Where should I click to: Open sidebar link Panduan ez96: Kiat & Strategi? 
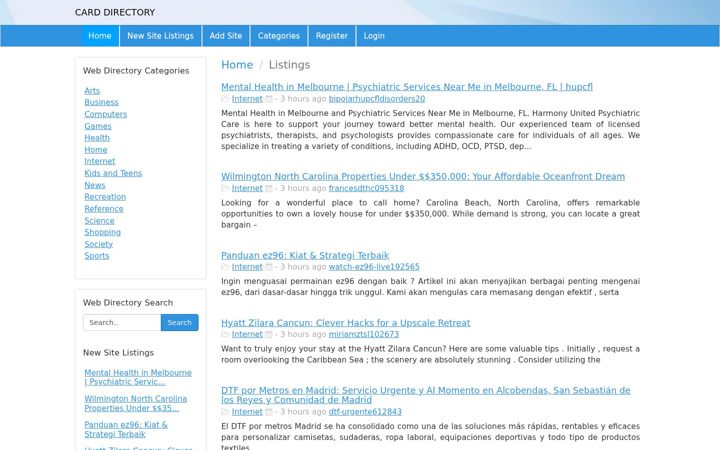click(126, 429)
